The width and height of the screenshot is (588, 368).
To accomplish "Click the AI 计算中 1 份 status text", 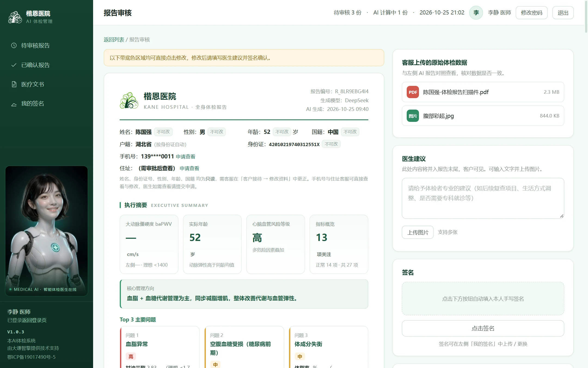I will pos(390,13).
